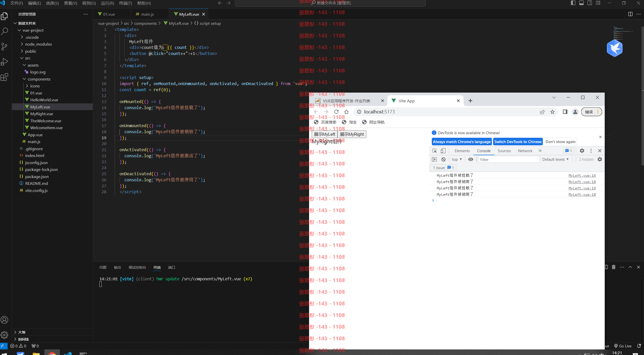Open console settings gear next to hidden count
The height and width of the screenshot is (355, 644).
point(600,160)
